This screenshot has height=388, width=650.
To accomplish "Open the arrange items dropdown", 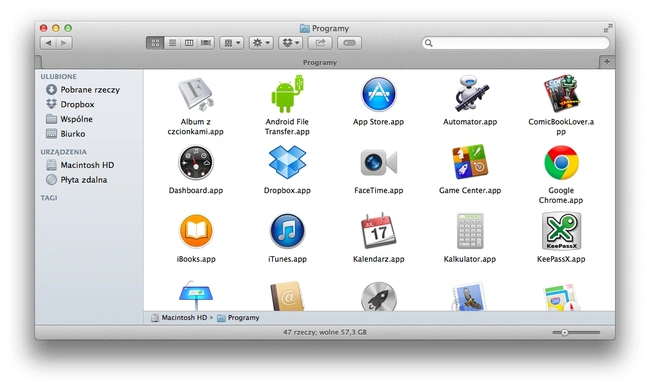I will pyautogui.click(x=232, y=43).
